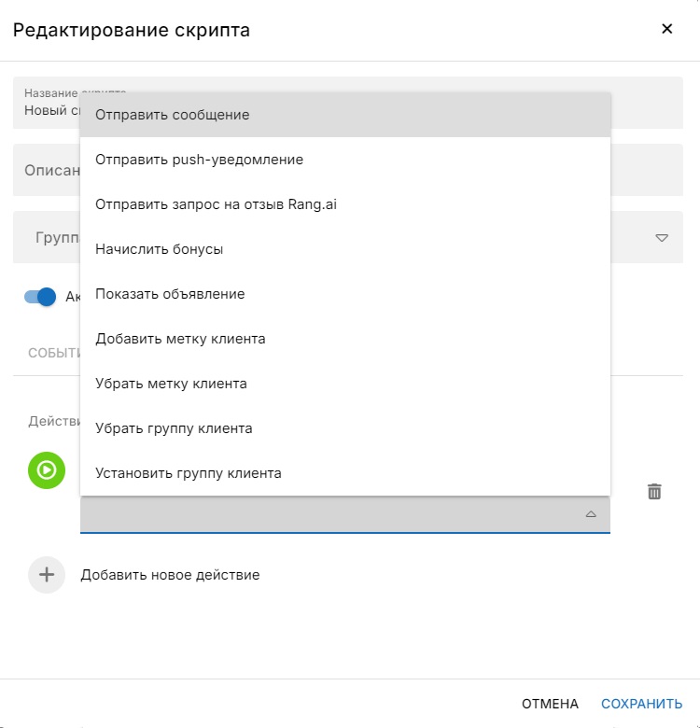Select Начислить бонусы from the list
The image size is (700, 728).
[x=345, y=249]
